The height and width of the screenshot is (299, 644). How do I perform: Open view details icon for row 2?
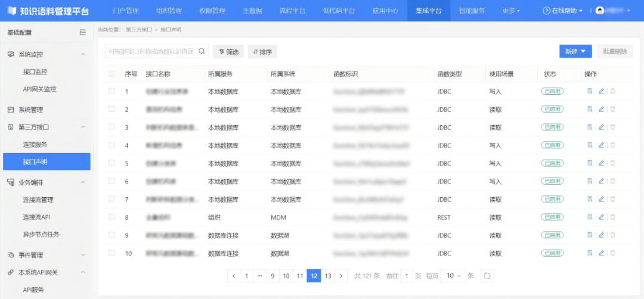pos(590,109)
